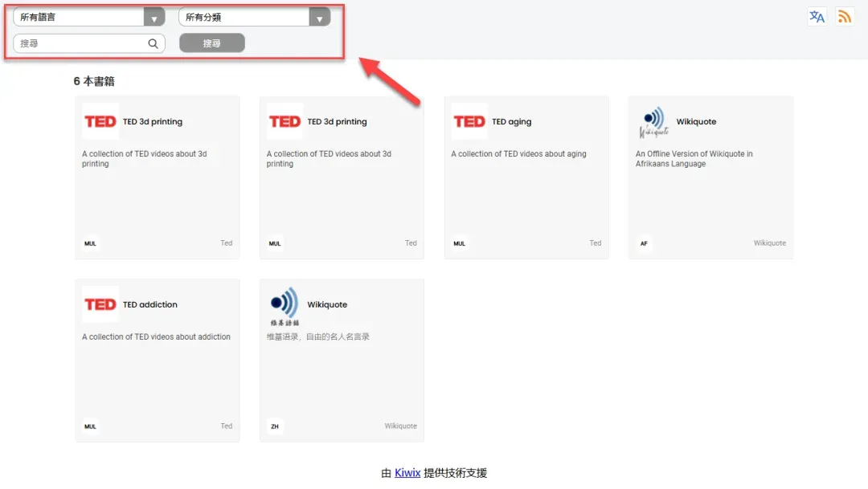Click TED logo on TED aging card
Image resolution: width=868 pixels, height=489 pixels.
click(x=469, y=121)
